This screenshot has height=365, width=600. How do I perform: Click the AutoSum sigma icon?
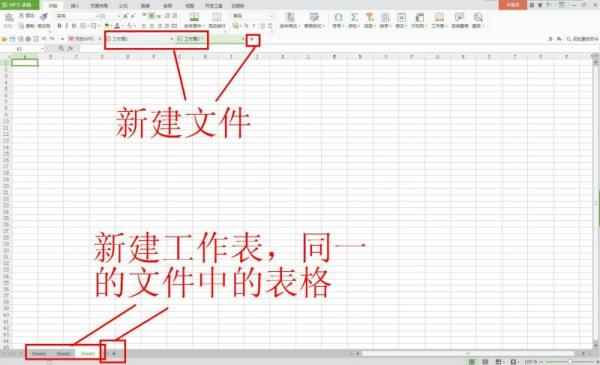pos(354,17)
